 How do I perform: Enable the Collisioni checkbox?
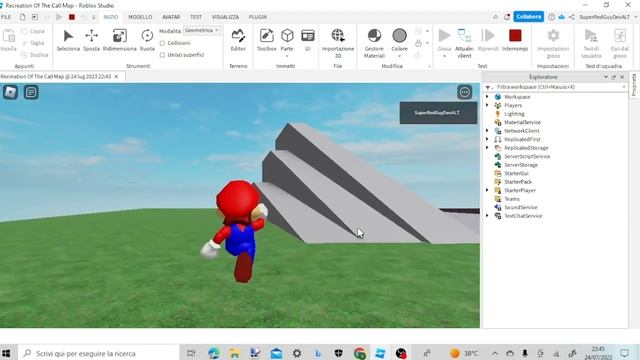[x=162, y=43]
